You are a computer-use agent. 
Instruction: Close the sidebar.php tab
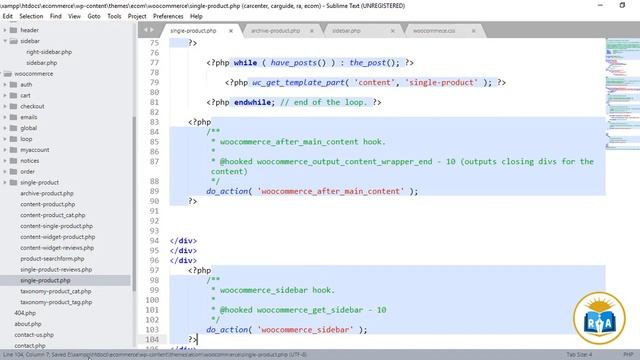(x=393, y=31)
